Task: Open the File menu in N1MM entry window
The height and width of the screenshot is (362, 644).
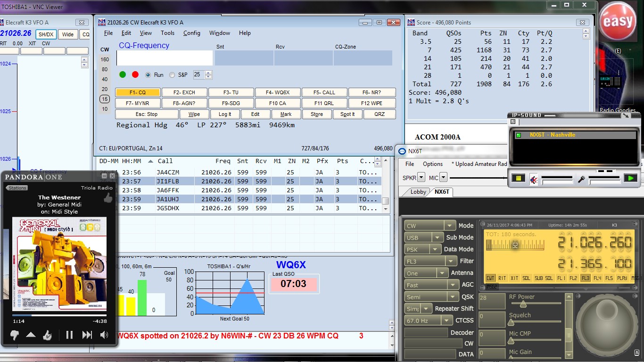Action: click(108, 33)
